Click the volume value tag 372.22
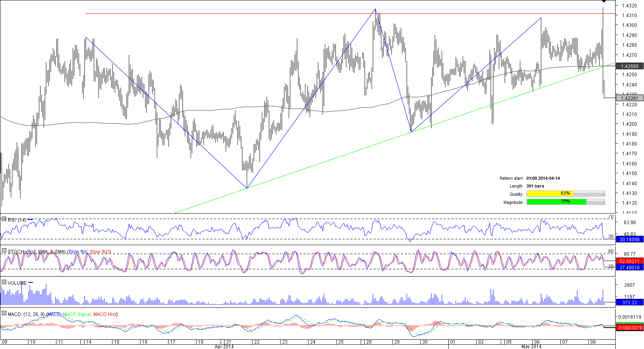Viewport: 644px width, 349px height. [x=629, y=302]
